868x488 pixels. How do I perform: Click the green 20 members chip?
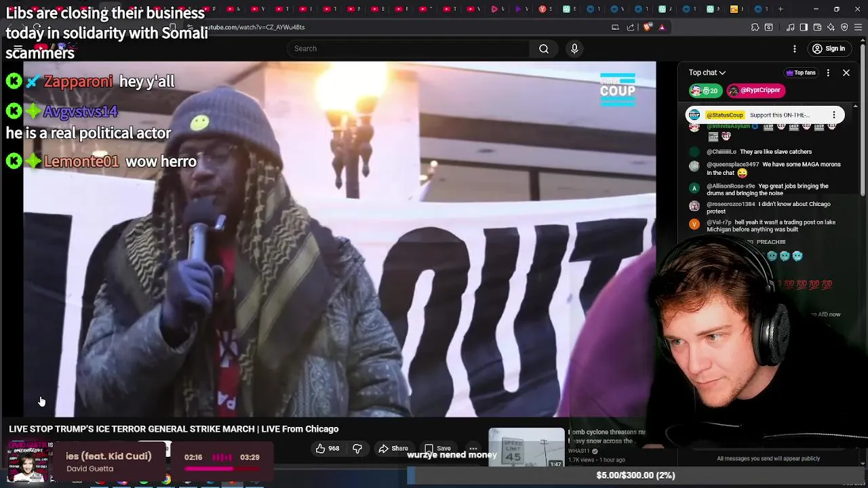[x=705, y=90]
